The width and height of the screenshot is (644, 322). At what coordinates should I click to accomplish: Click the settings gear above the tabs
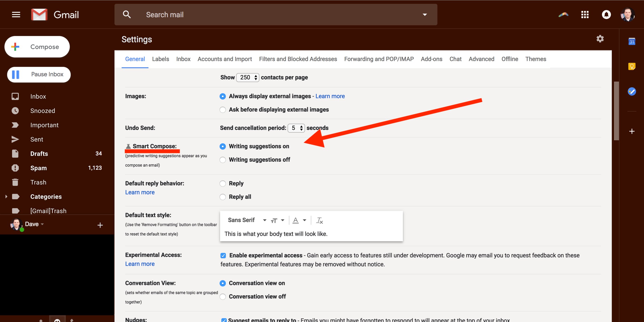(x=600, y=39)
